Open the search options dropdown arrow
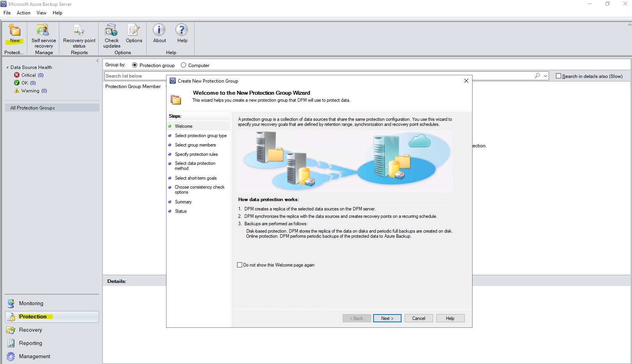Screen dimensions: 632x364 545,76
